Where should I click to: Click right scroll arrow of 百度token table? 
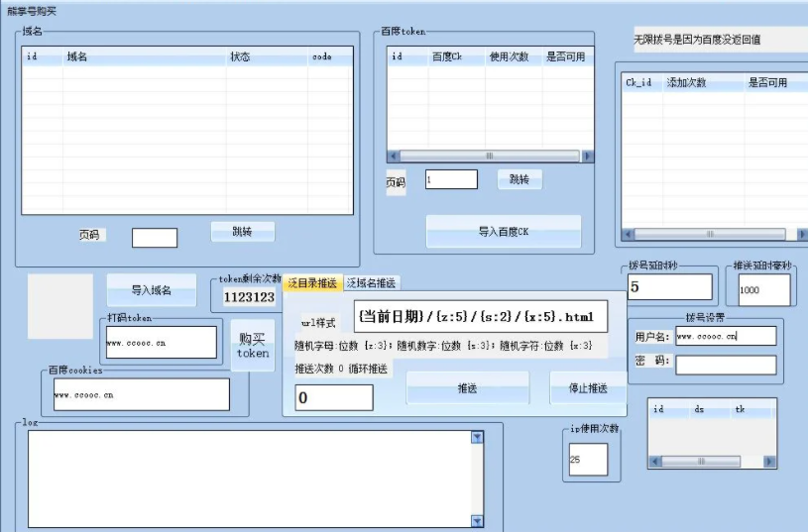click(x=588, y=157)
